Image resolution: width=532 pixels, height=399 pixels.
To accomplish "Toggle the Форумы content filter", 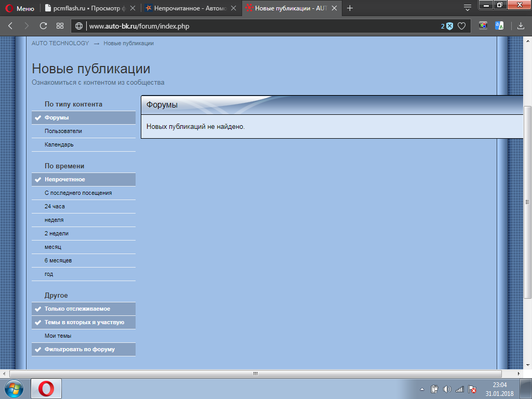I will (84, 118).
